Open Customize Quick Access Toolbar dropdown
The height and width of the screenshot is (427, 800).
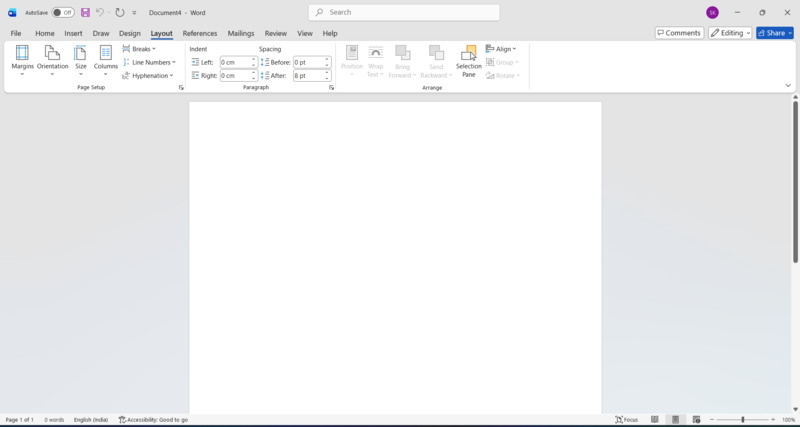coord(134,13)
